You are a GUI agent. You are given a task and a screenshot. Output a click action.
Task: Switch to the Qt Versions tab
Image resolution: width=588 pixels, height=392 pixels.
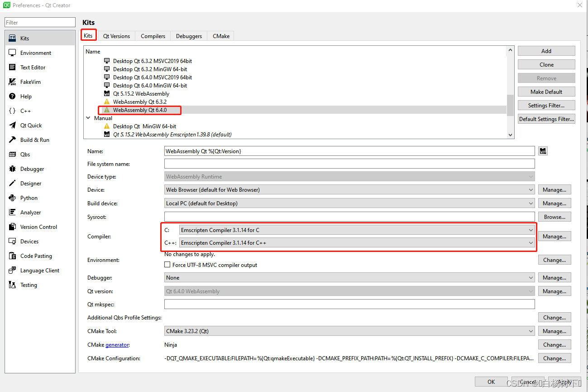pos(116,36)
